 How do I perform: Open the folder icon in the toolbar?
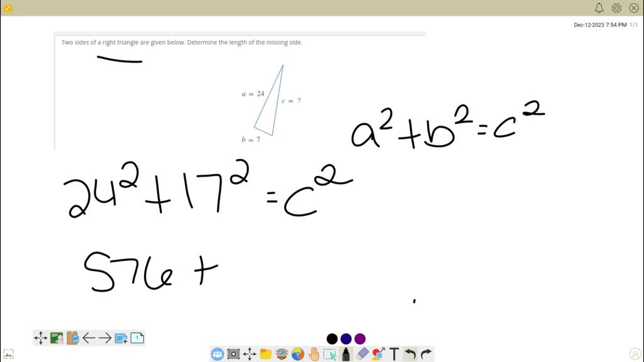click(x=265, y=353)
